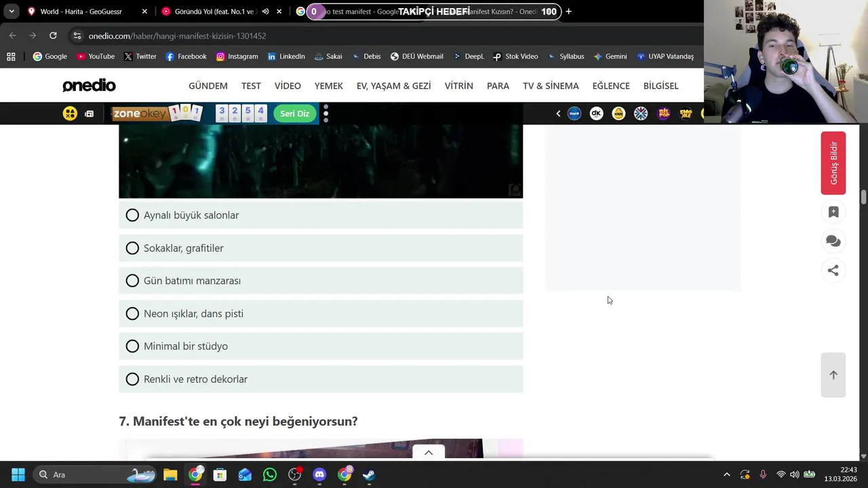868x488 pixels.
Task: Open WhatsApp from the taskbar
Action: click(270, 474)
